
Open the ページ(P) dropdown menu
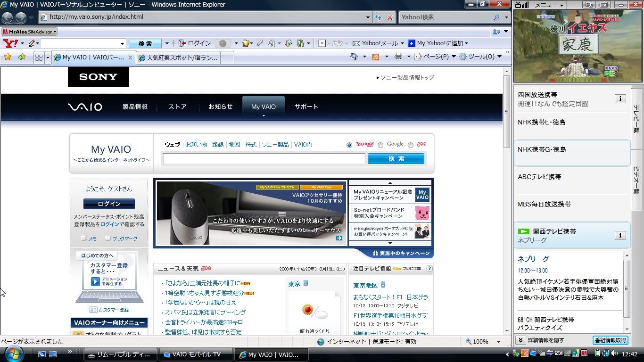coord(435,57)
